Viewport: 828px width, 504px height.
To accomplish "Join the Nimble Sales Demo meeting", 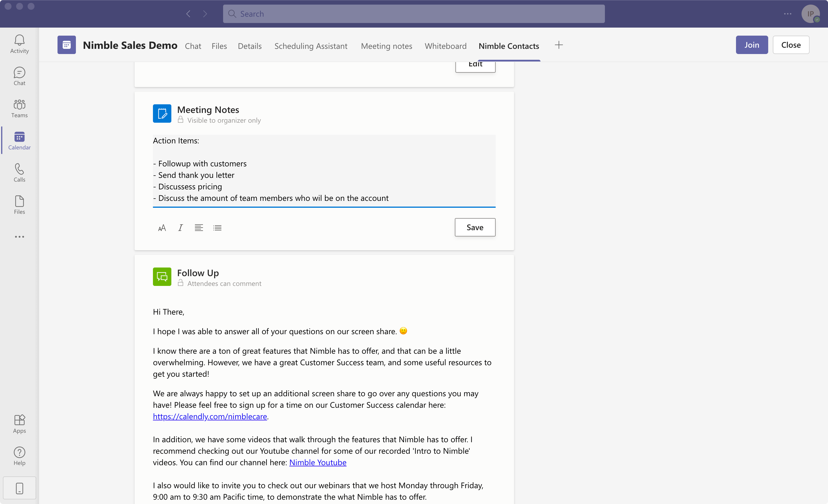I will coord(752,45).
